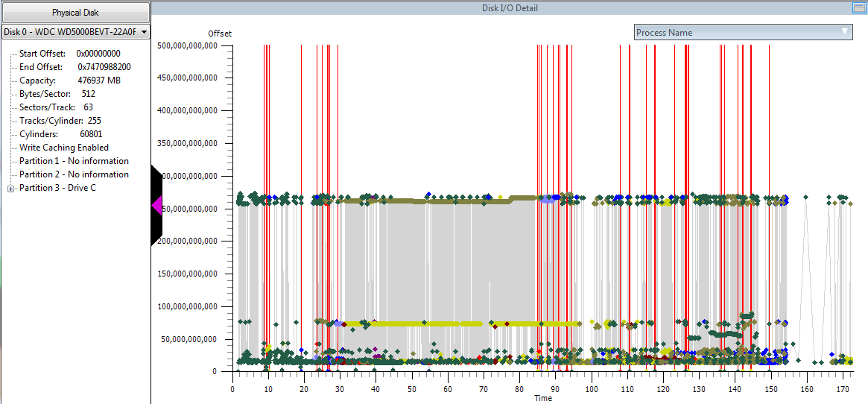This screenshot has width=868, height=404.
Task: Select Partition 1 - No information
Action: click(x=74, y=161)
